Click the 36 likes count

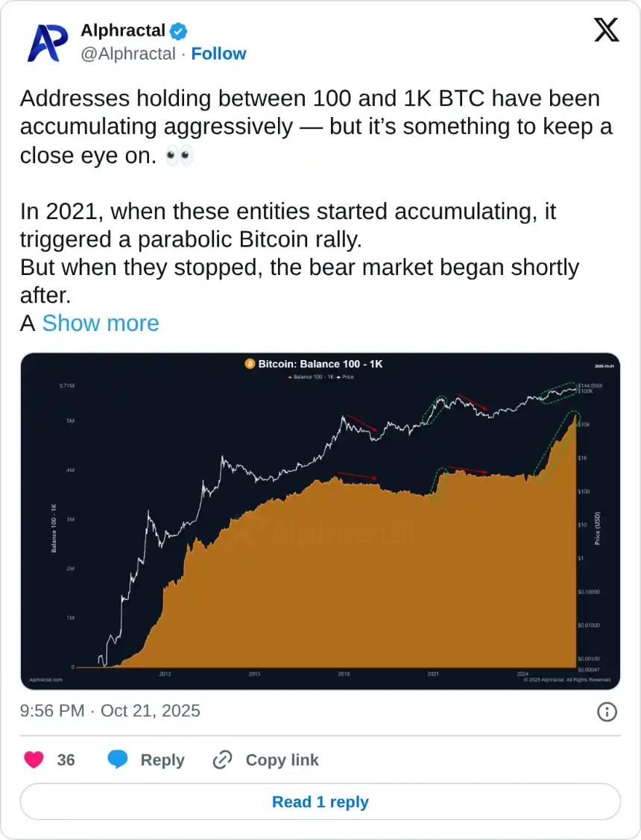pyautogui.click(x=66, y=760)
